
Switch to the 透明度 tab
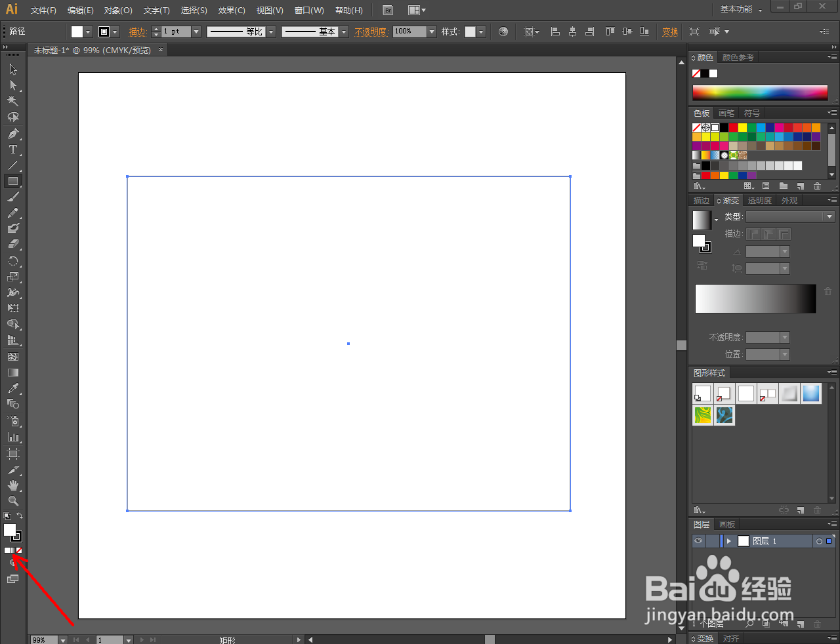click(x=759, y=201)
